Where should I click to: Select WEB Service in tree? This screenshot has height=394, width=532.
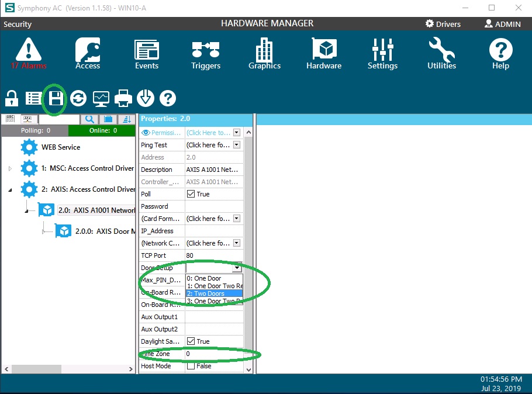[x=61, y=147]
